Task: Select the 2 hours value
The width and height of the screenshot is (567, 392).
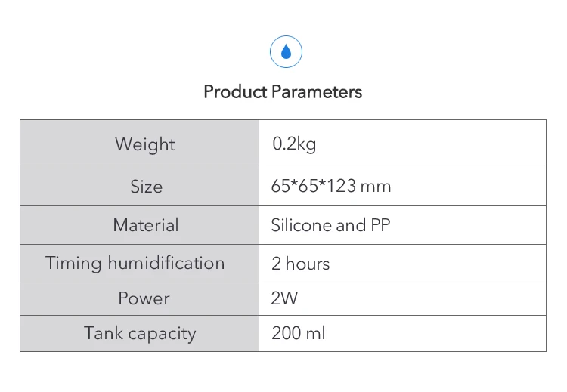Action: (300, 264)
